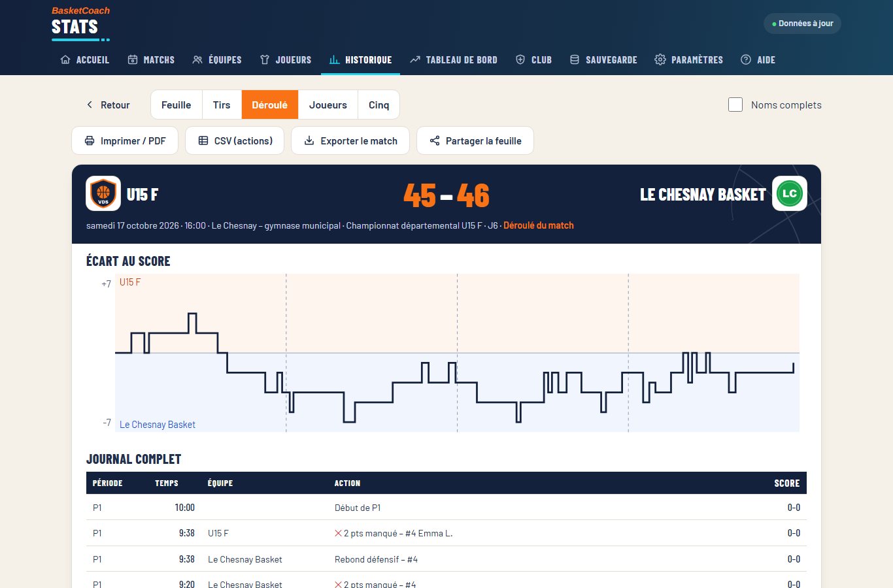Viewport: 893px width, 588px height.
Task: Click the green LC team logo
Action: [x=790, y=193]
